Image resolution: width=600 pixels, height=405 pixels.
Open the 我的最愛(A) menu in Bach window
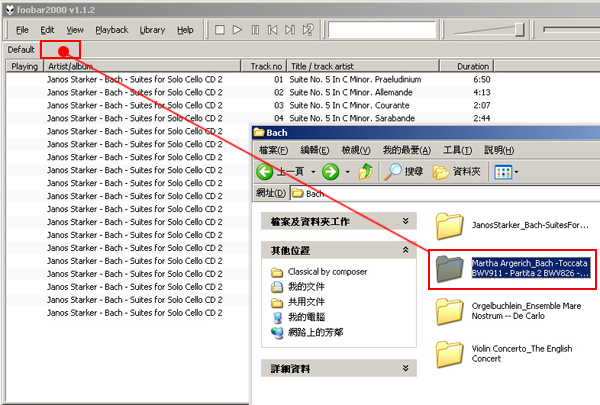(407, 150)
